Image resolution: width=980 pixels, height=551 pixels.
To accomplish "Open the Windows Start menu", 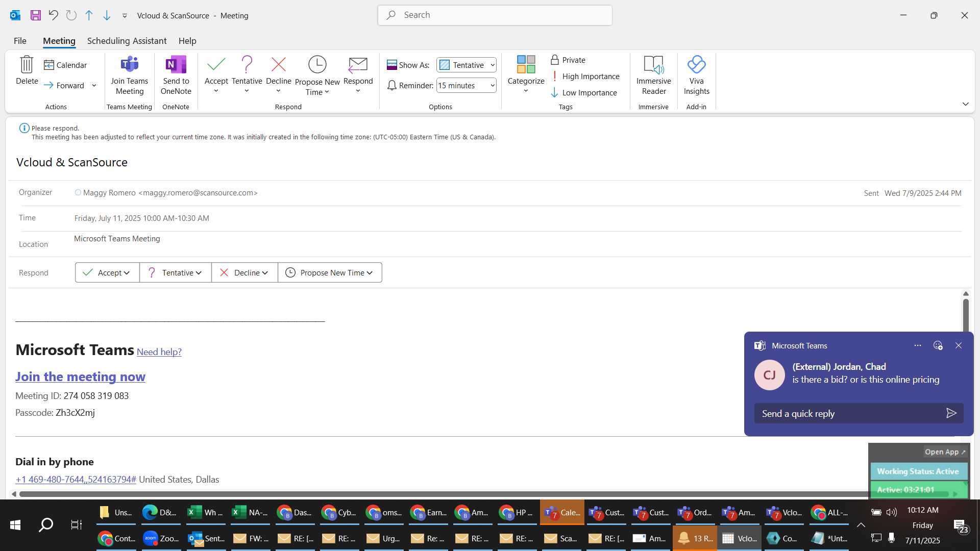I will point(15,525).
